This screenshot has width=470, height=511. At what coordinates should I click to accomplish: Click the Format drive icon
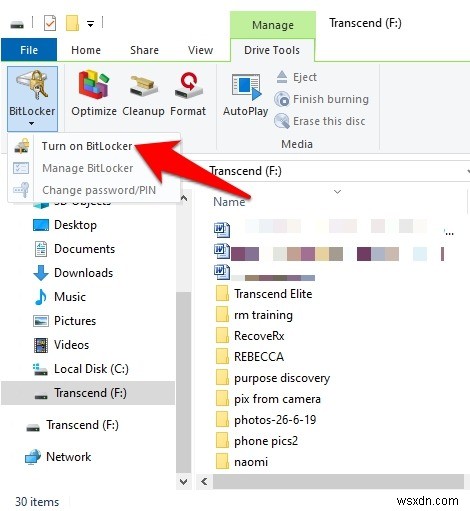188,93
